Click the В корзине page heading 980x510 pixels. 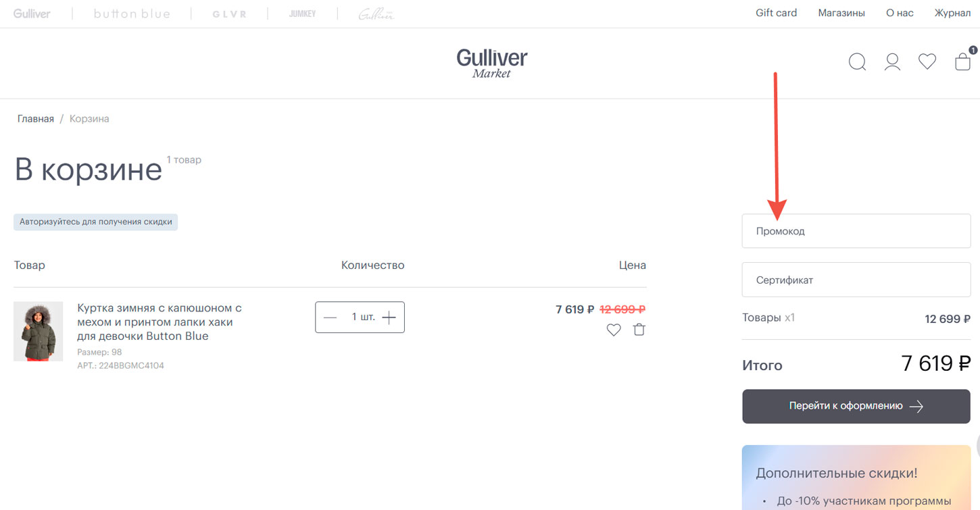pyautogui.click(x=88, y=170)
